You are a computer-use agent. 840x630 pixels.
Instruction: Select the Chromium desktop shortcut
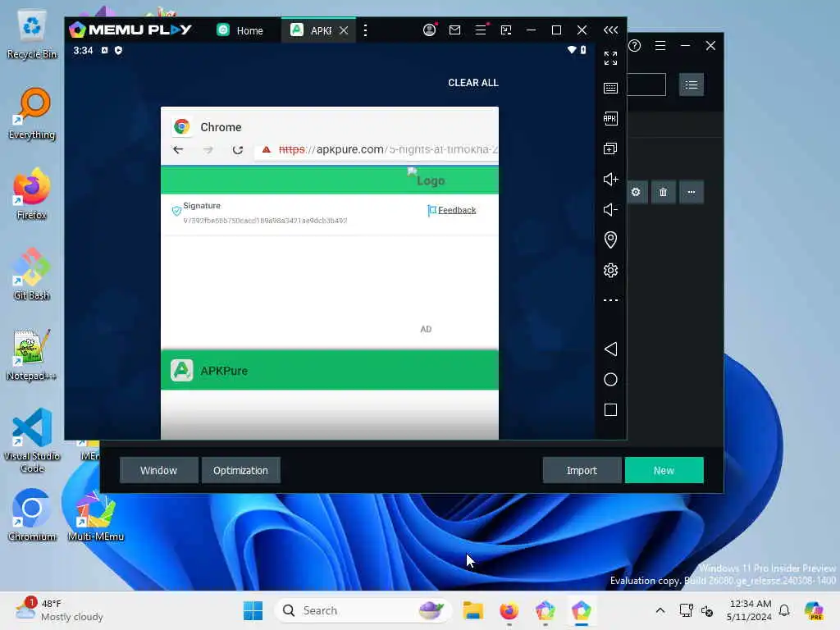click(32, 515)
